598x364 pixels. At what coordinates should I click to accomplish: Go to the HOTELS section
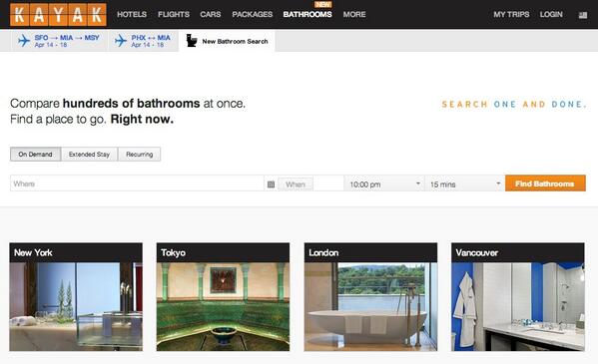[132, 15]
